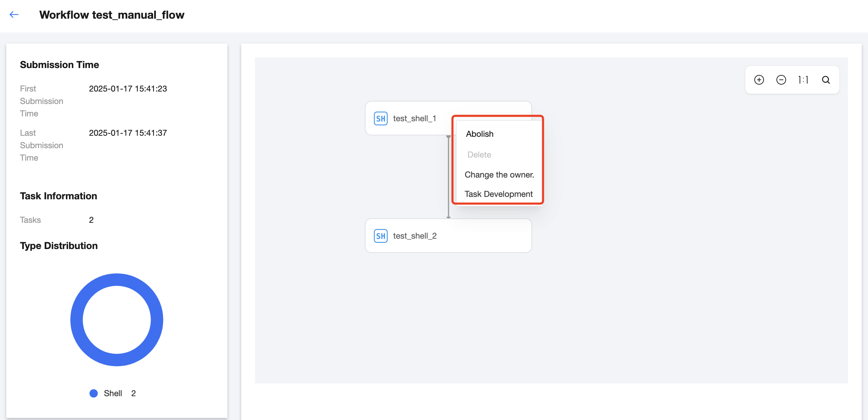868x420 pixels.
Task: Zoom out the workflow canvas
Action: (781, 80)
